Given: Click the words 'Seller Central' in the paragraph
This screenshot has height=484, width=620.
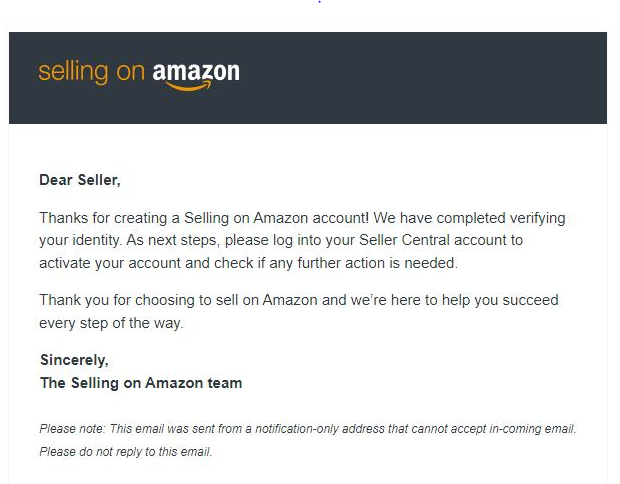Looking at the screenshot, I should pos(404,240).
